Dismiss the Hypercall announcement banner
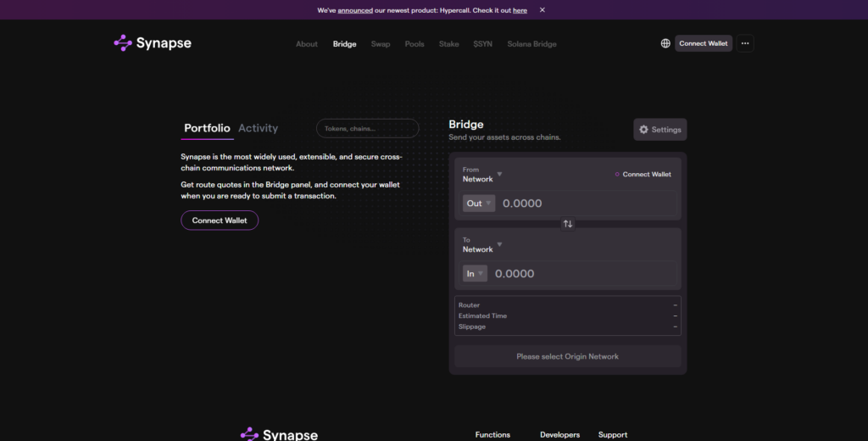This screenshot has width=868, height=441. point(542,10)
